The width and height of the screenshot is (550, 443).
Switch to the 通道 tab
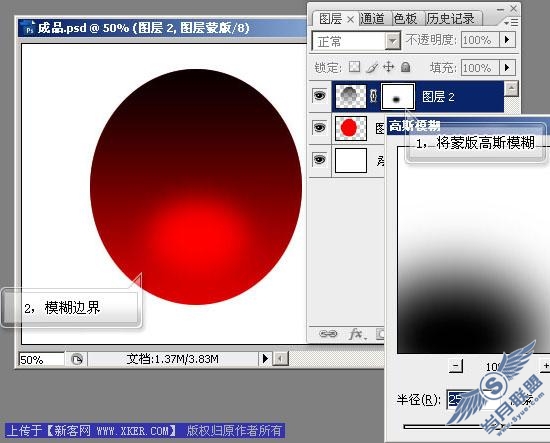click(x=373, y=19)
